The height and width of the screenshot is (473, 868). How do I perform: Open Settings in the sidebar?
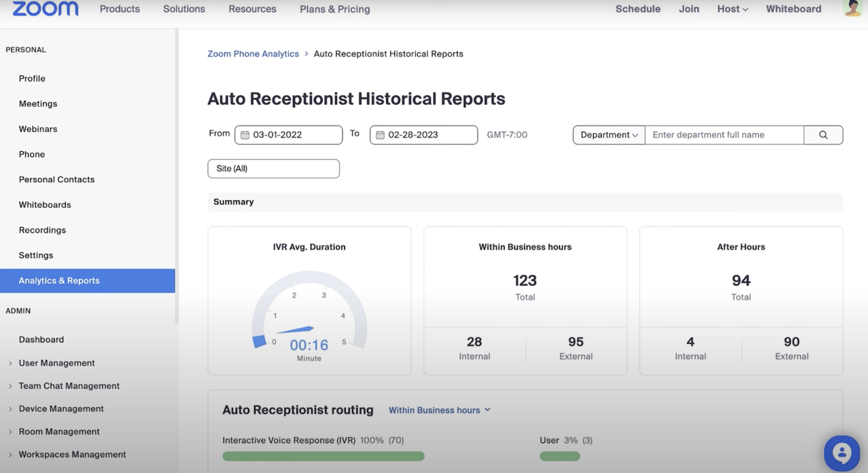(36, 255)
